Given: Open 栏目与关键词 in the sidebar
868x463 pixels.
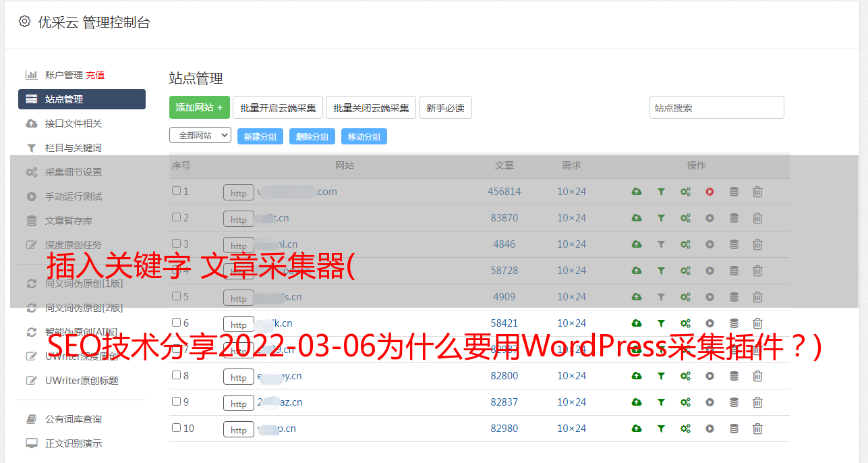Looking at the screenshot, I should pos(74,148).
